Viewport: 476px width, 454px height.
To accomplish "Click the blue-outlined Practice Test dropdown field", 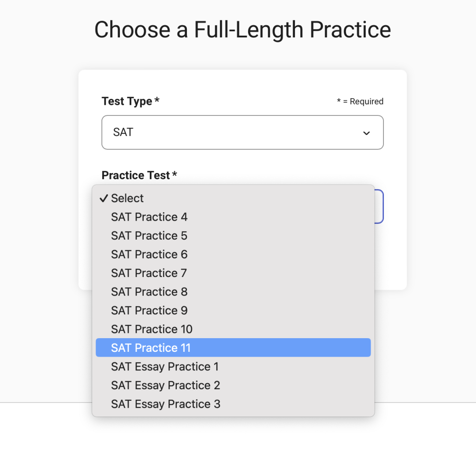I will tap(379, 207).
